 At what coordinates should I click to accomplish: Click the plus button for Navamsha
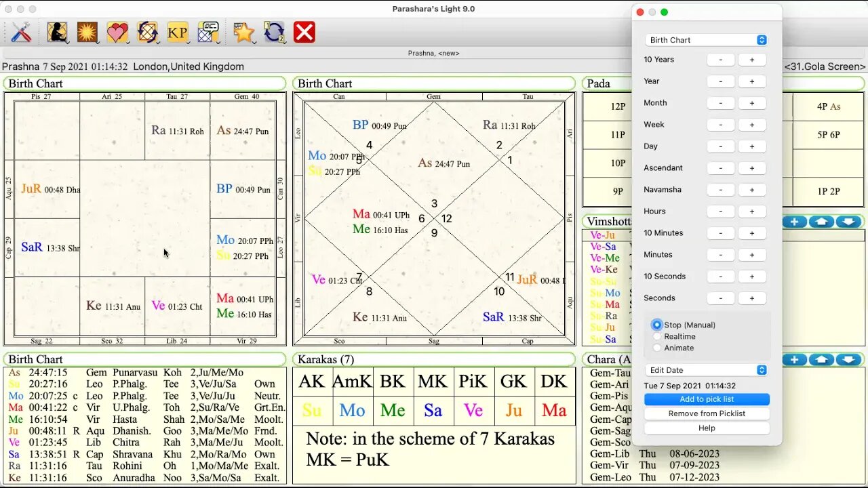click(752, 190)
